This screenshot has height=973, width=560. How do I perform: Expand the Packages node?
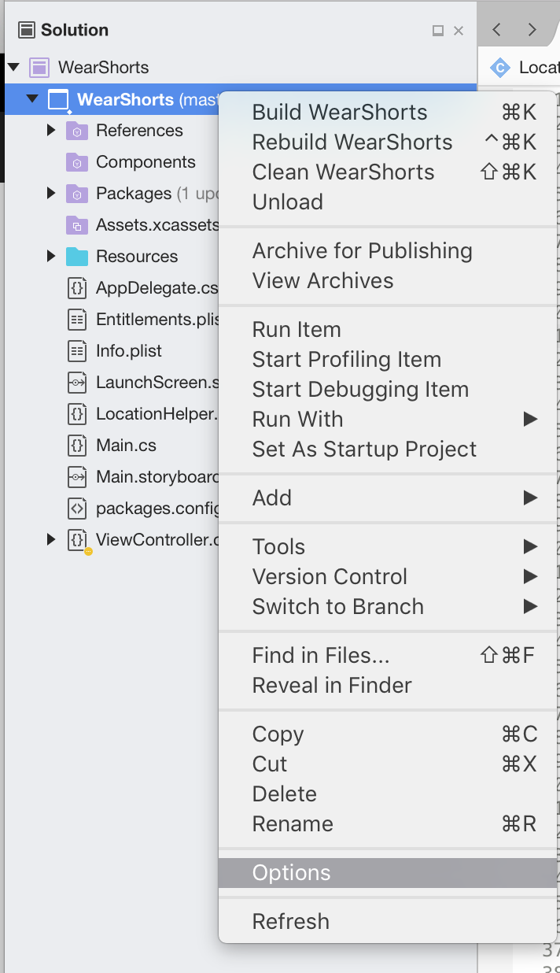tap(50, 193)
